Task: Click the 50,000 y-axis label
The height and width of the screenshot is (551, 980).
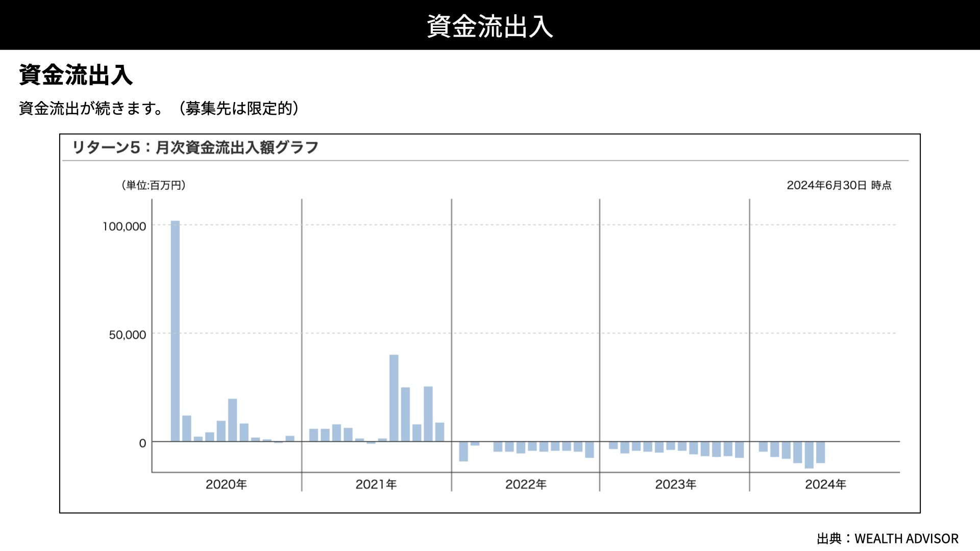Action: [128, 335]
